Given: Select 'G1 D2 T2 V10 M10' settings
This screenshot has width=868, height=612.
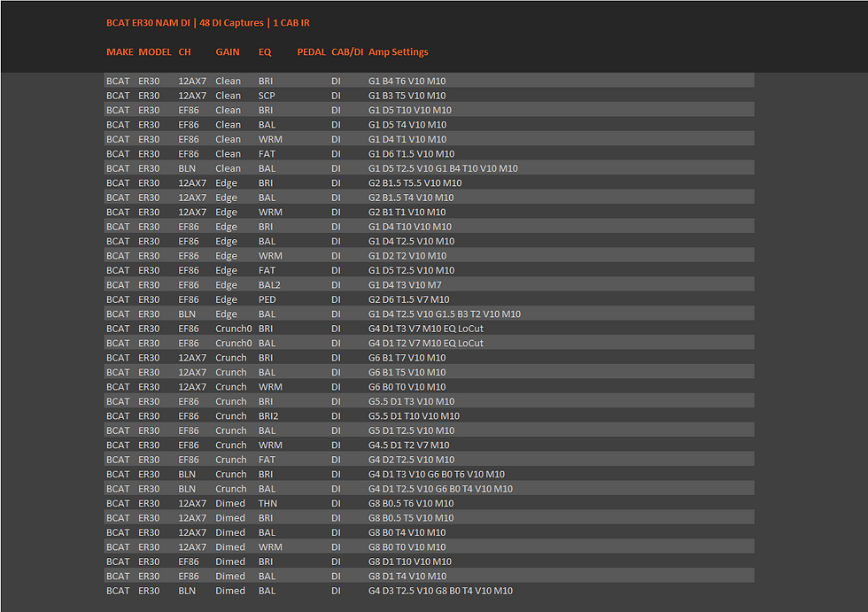Looking at the screenshot, I should (407, 256).
